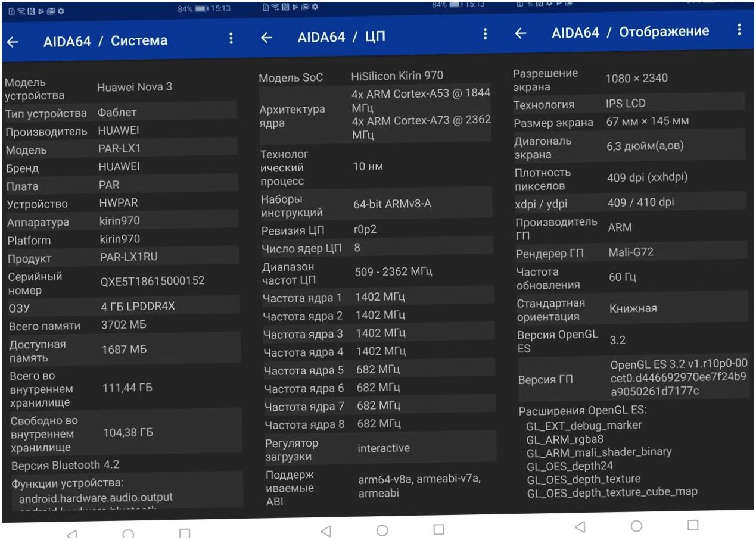Select the PAR-LX1 model value

119,148
